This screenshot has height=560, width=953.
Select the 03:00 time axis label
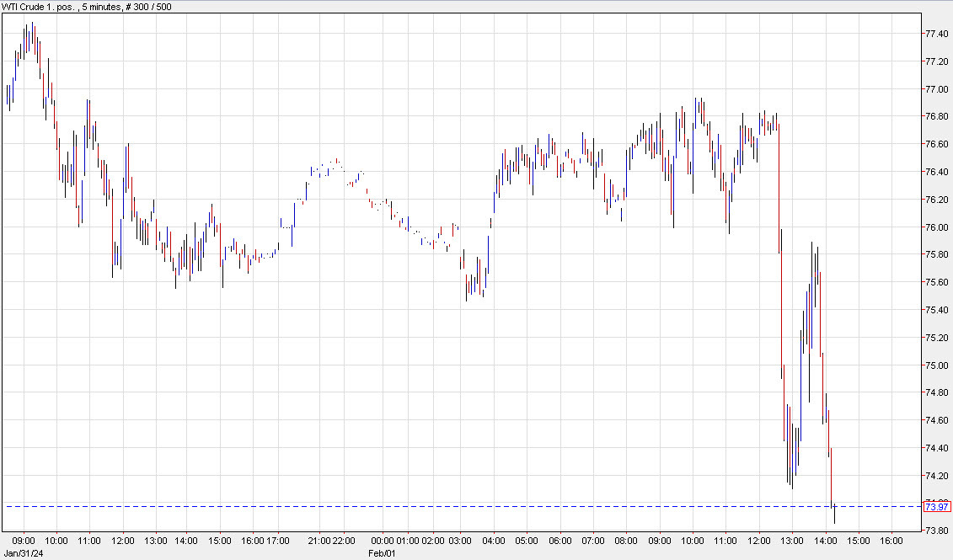tap(460, 541)
